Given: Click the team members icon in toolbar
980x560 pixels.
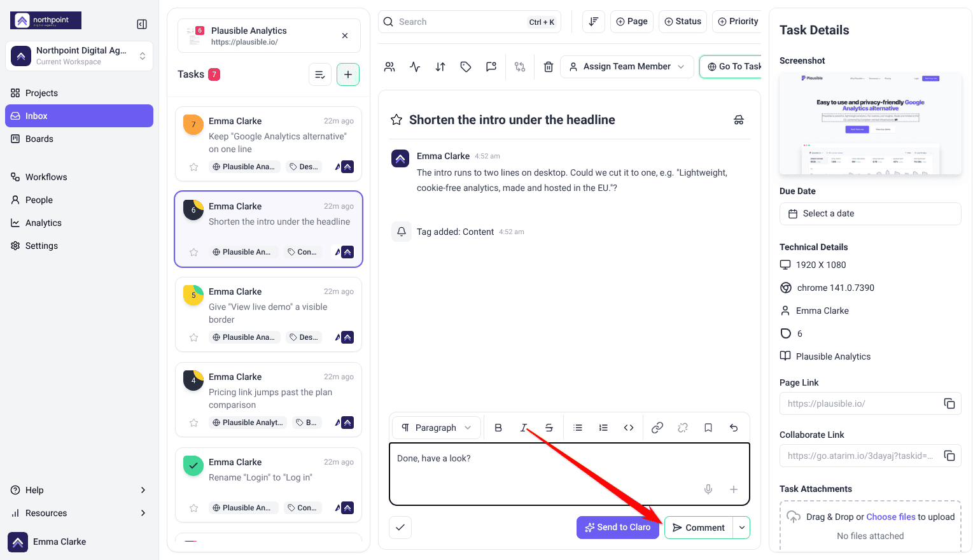Looking at the screenshot, I should (390, 67).
